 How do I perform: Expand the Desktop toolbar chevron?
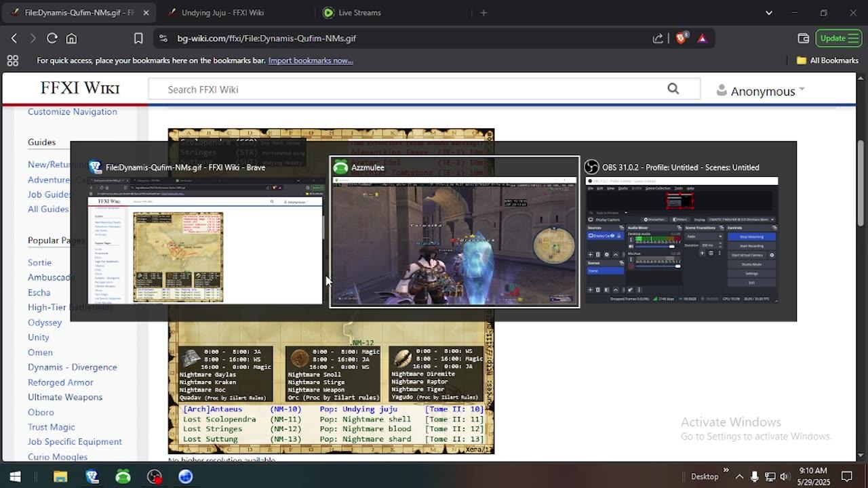(726, 470)
